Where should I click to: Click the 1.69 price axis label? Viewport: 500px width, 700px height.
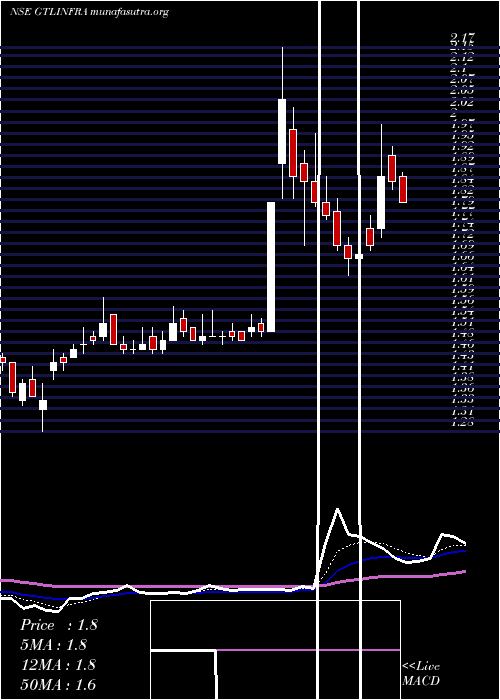(462, 246)
